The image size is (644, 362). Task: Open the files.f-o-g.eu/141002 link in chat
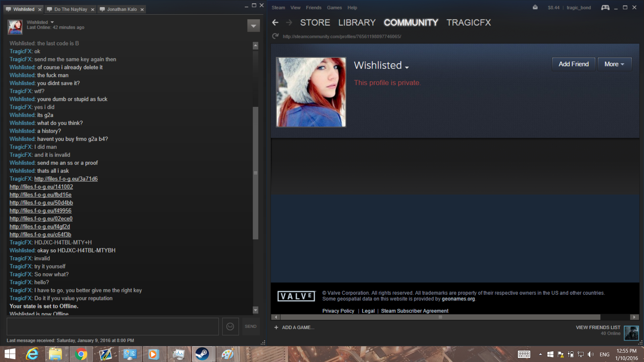(x=41, y=187)
